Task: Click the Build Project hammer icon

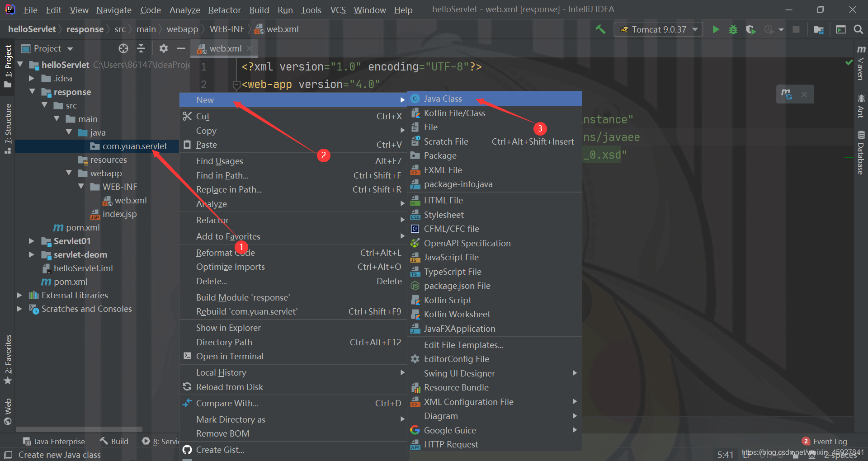Action: (600, 29)
